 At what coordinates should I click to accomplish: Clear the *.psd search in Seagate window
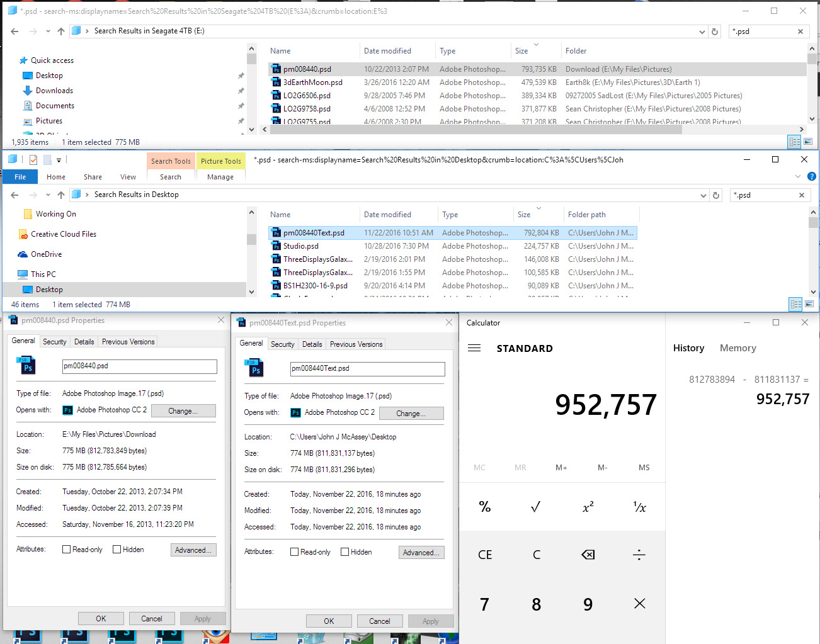(800, 31)
